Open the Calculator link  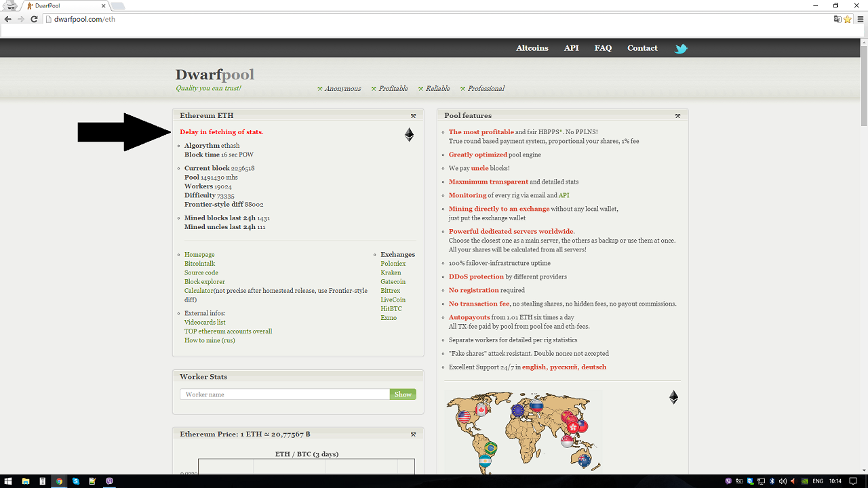pyautogui.click(x=200, y=291)
